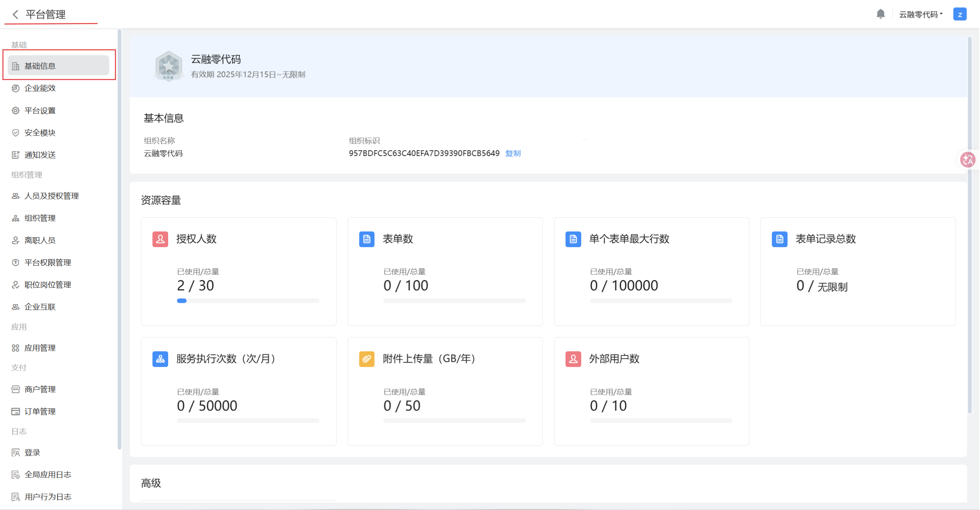Click the floating translate badge on right edge
The height and width of the screenshot is (510, 980).
(967, 160)
